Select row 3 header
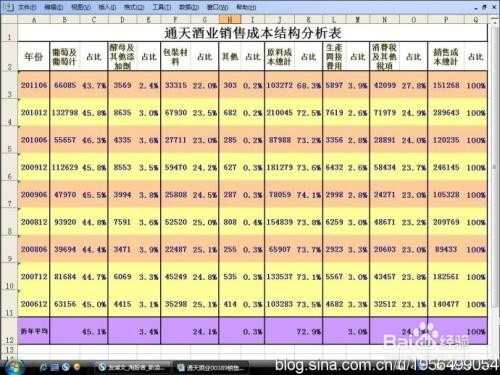Image resolution: width=500 pixels, height=375 pixels. pos(9,85)
